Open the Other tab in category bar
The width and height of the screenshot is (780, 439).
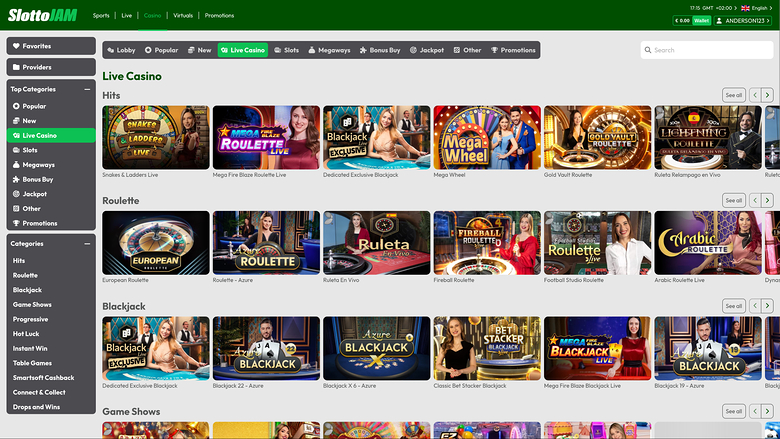[x=468, y=50]
